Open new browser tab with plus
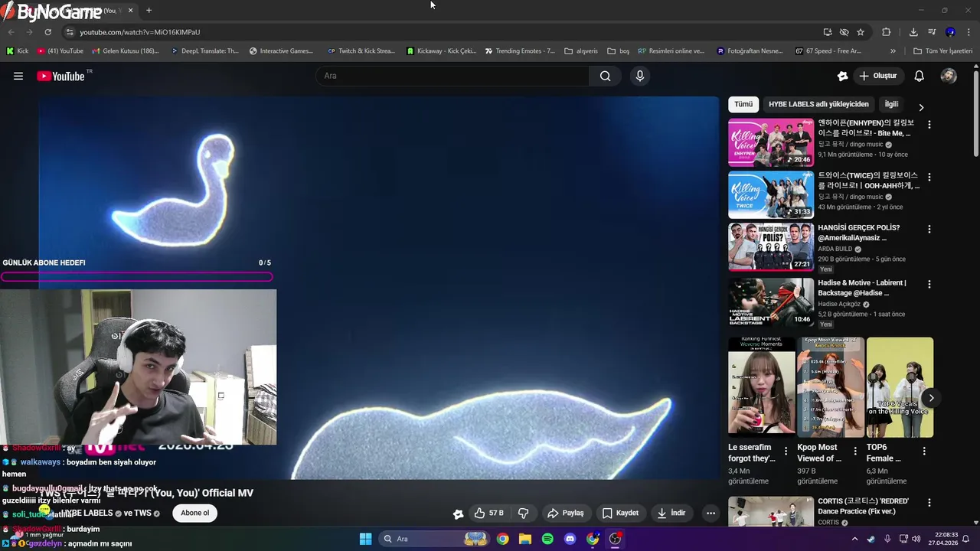Viewport: 980px width, 551px height. tap(149, 11)
